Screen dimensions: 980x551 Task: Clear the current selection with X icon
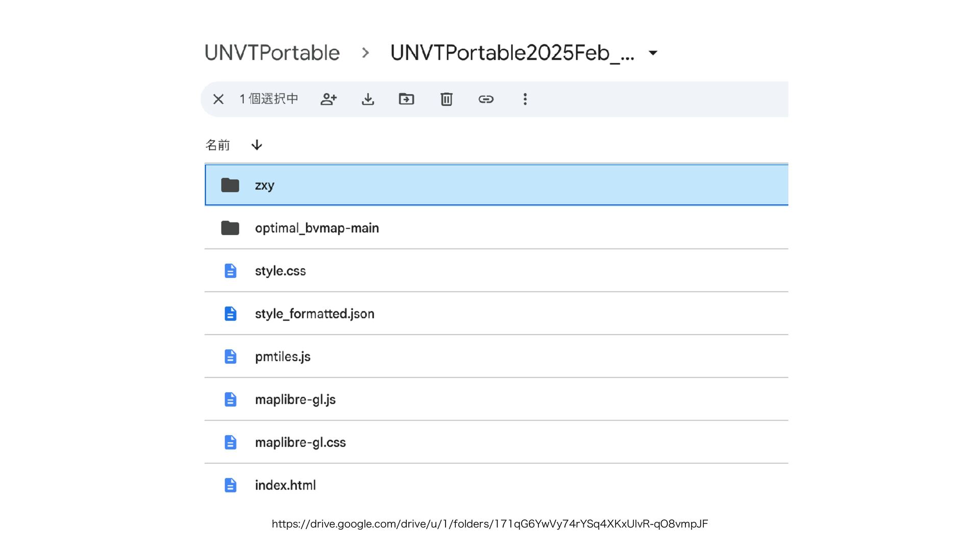coord(218,99)
